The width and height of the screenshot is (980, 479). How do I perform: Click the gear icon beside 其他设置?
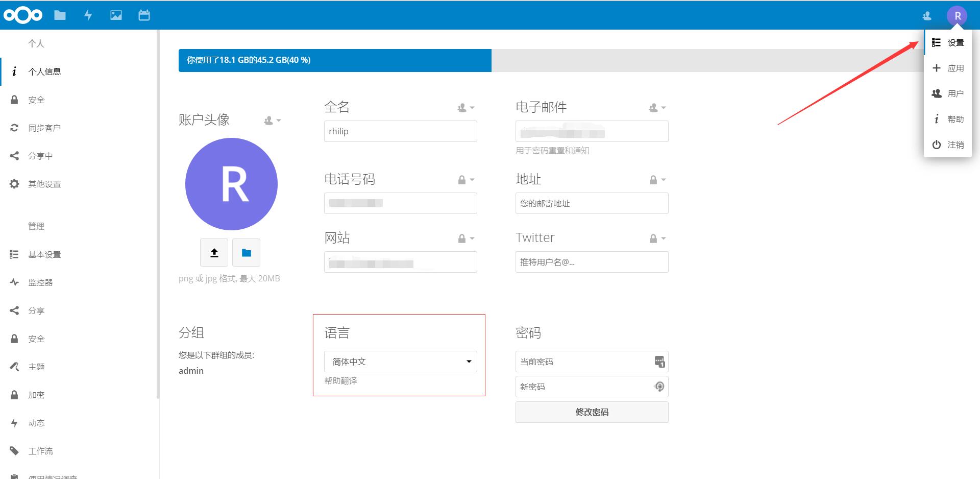14,184
